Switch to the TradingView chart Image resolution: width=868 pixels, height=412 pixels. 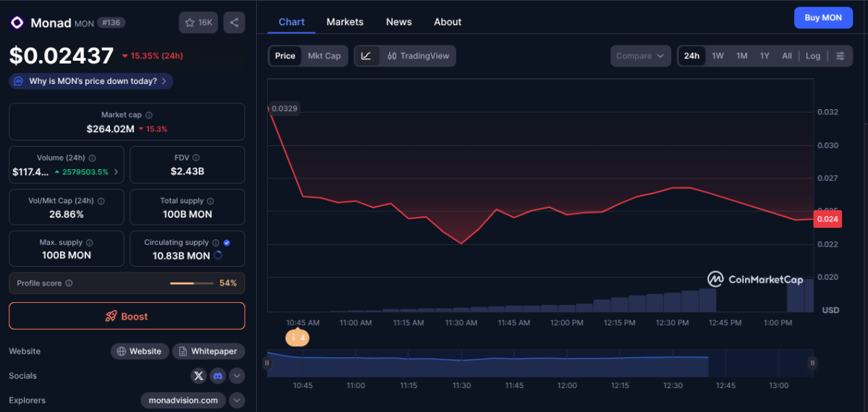(418, 56)
